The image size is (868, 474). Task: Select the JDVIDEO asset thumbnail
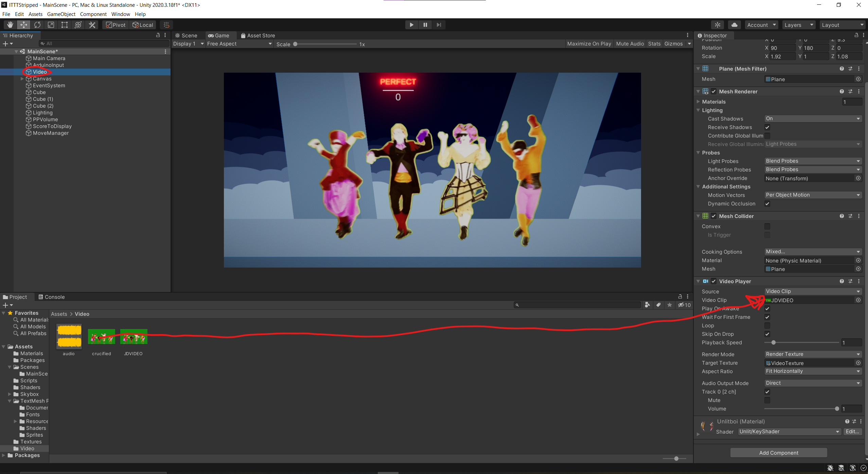pyautogui.click(x=134, y=336)
